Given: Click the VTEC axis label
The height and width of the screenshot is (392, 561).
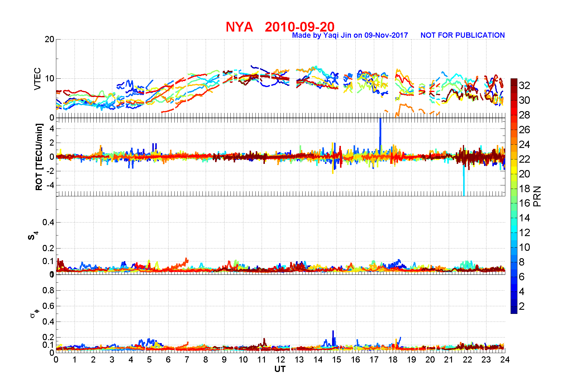Looking at the screenshot, I should [x=37, y=79].
